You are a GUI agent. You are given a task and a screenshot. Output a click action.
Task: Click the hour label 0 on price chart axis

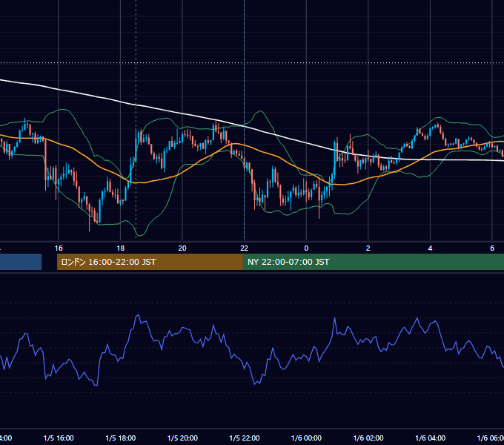306,248
